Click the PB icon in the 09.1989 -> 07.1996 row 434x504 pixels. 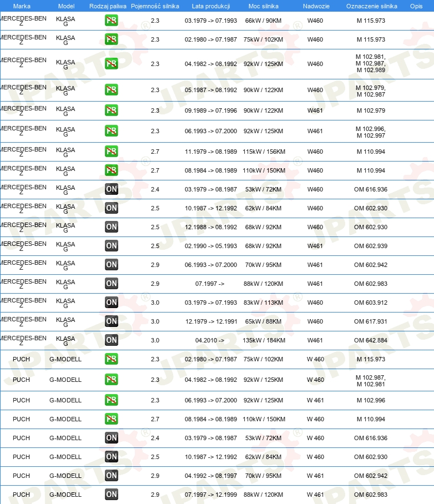tap(111, 110)
